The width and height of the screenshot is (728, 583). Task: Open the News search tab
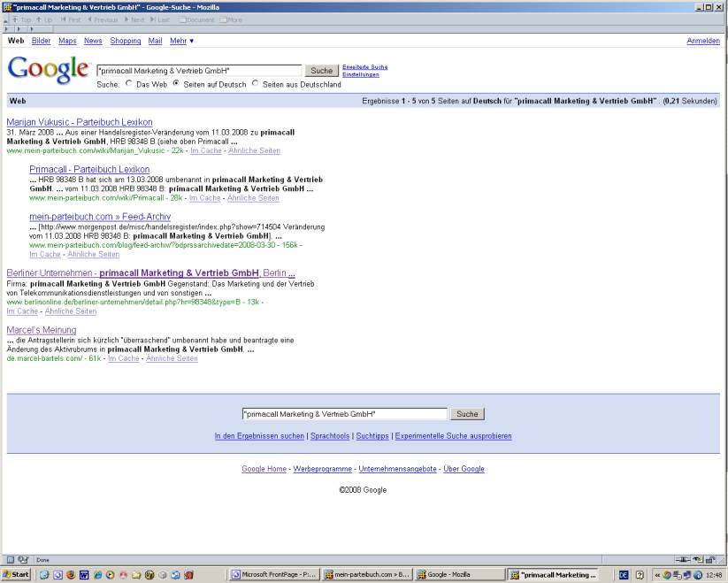(x=93, y=41)
